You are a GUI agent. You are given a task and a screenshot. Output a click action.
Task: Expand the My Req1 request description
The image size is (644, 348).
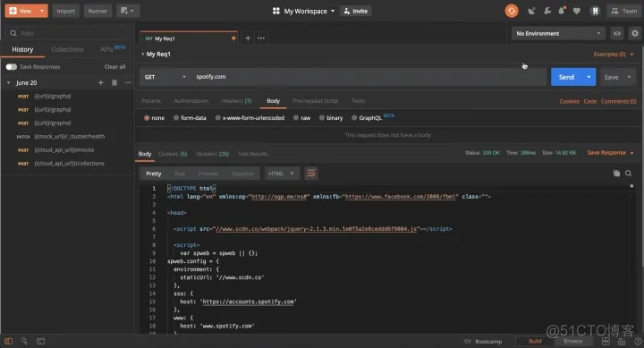point(143,54)
